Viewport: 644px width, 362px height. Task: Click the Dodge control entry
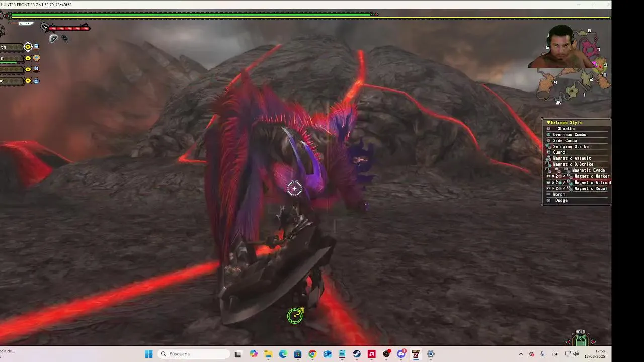561,200
